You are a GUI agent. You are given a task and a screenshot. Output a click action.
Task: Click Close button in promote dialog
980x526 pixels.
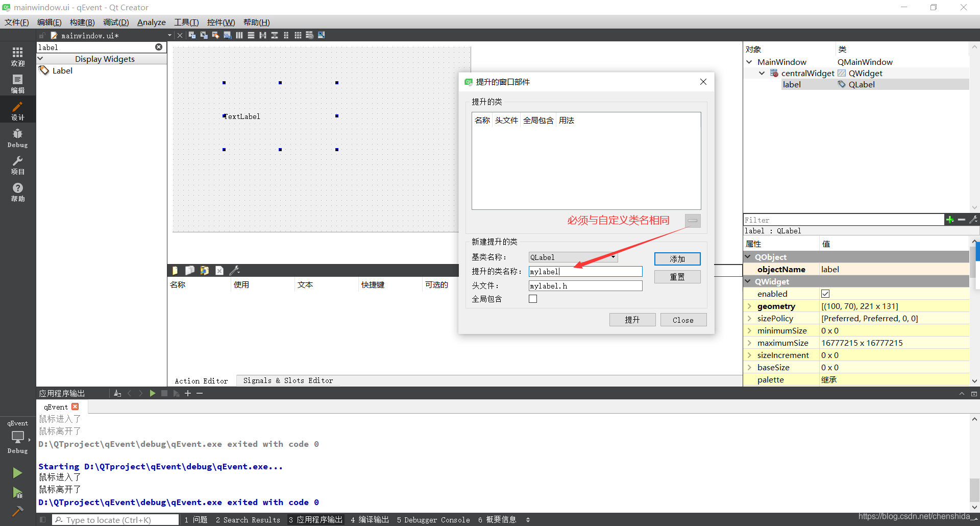[x=683, y=320]
